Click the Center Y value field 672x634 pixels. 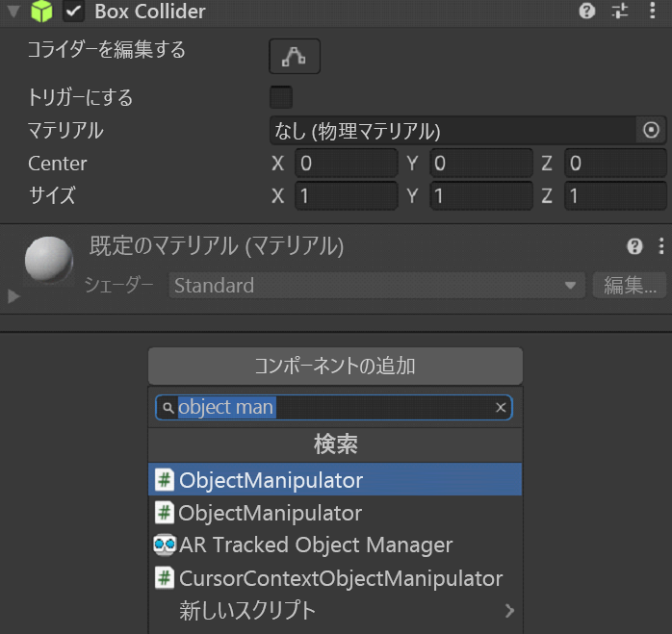pos(481,164)
